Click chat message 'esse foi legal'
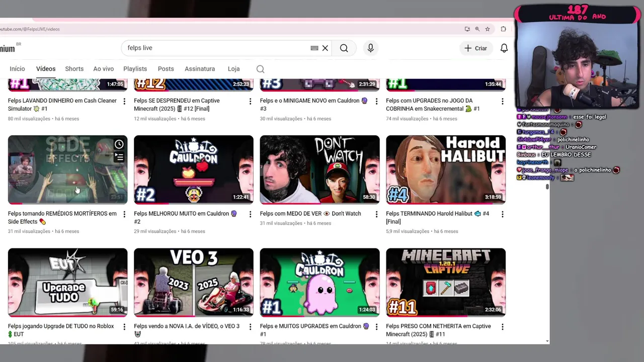644x362 pixels. pyautogui.click(x=589, y=117)
